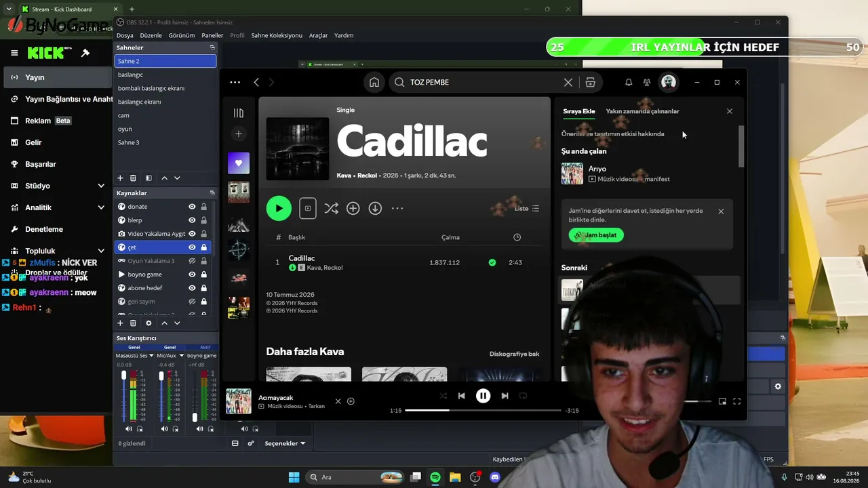Delete the selected OBS scene
The width and height of the screenshot is (868, 488).
click(x=133, y=178)
